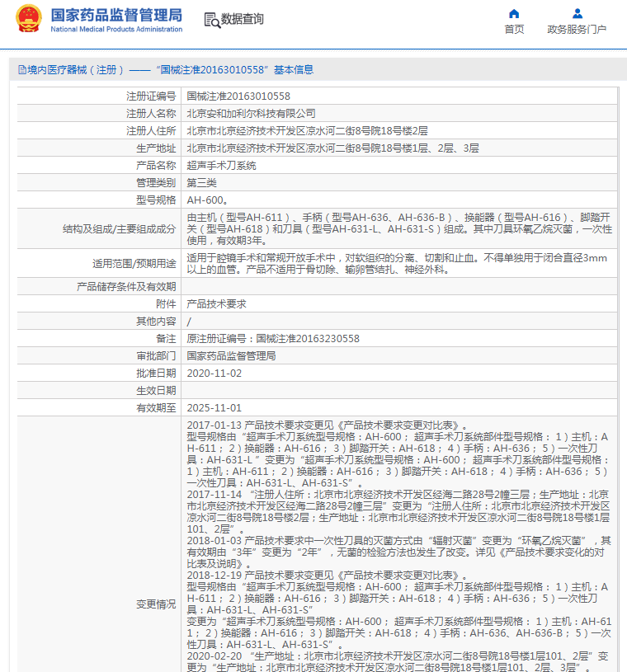Select management class 第三类
Screen dimensions: 627x672
pyautogui.click(x=201, y=183)
